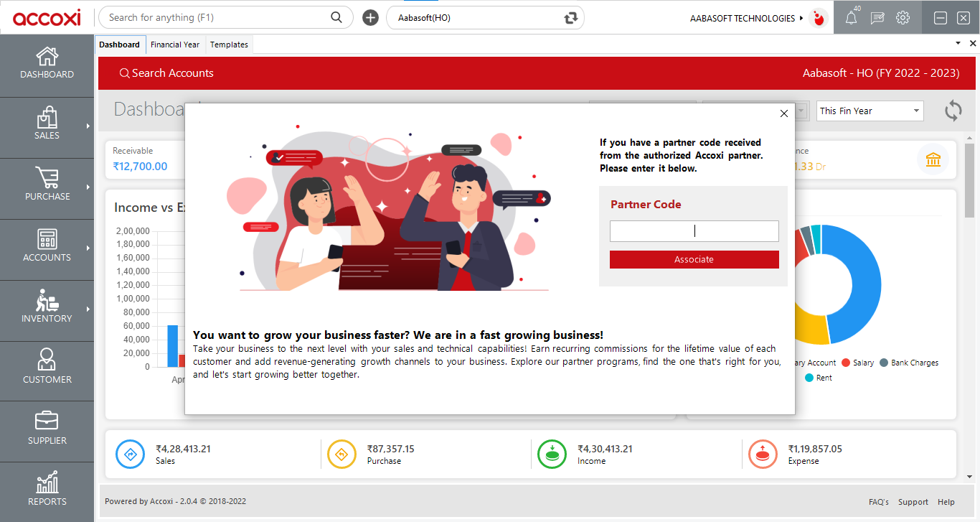Open the This Fin Year dropdown

pos(870,111)
